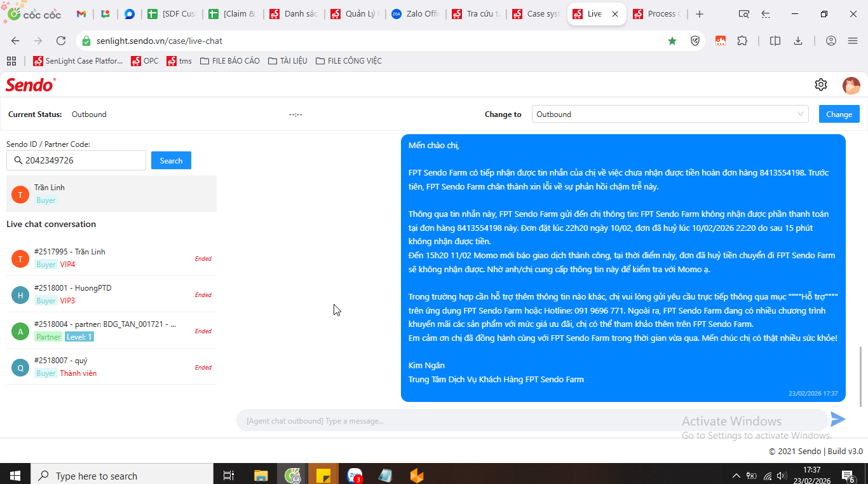Open the pinned Gmail tab
This screenshot has width=868, height=484.
81,14
